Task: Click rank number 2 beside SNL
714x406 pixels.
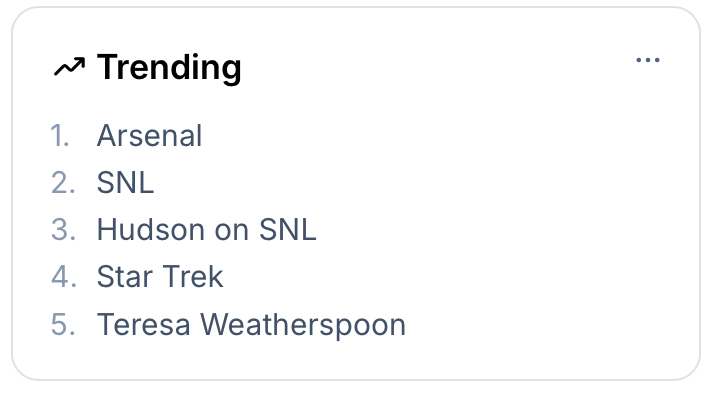Action: (x=62, y=183)
